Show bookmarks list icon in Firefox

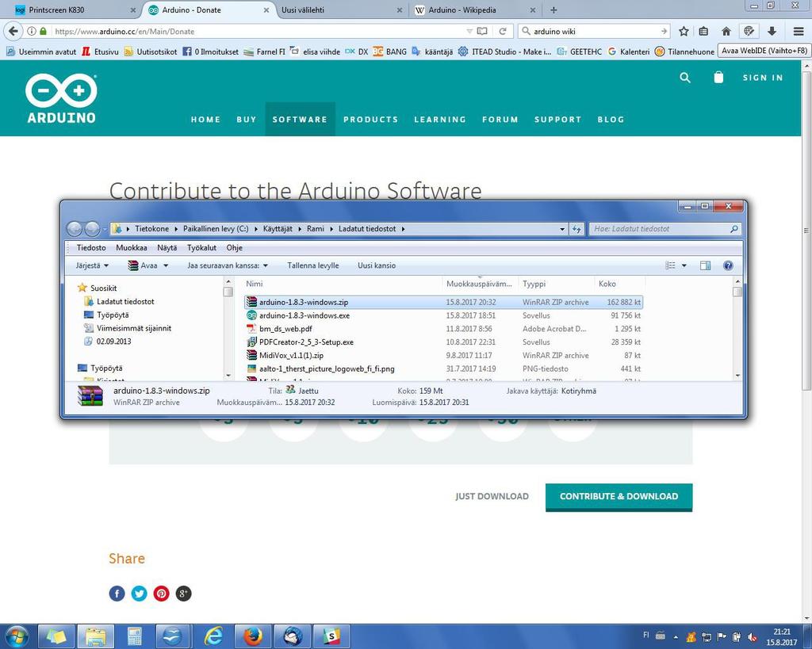703,31
